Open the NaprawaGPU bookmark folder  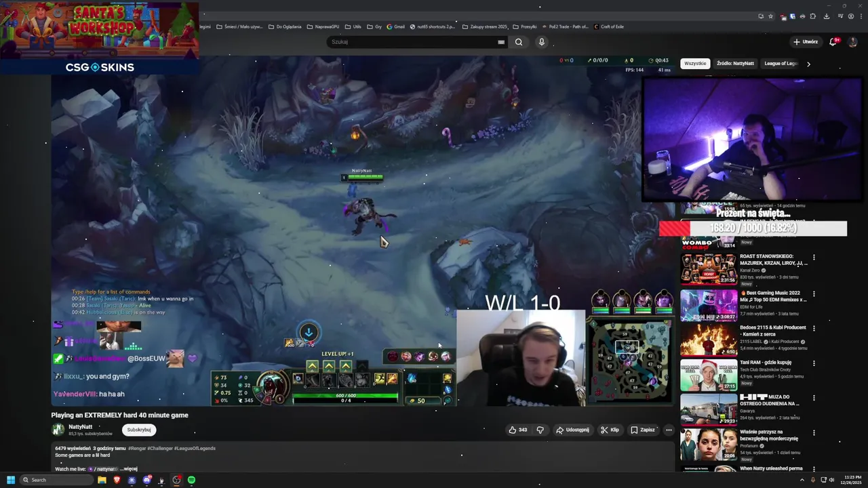(x=323, y=27)
